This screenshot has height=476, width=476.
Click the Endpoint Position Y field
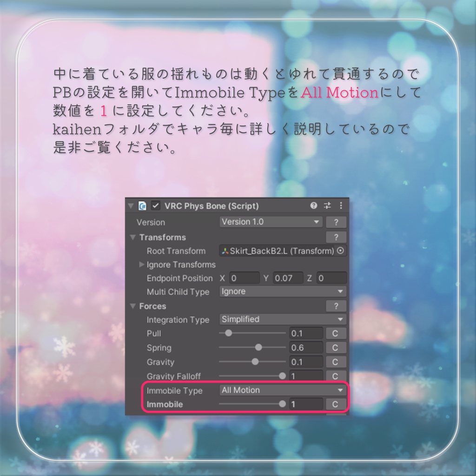pyautogui.click(x=287, y=278)
